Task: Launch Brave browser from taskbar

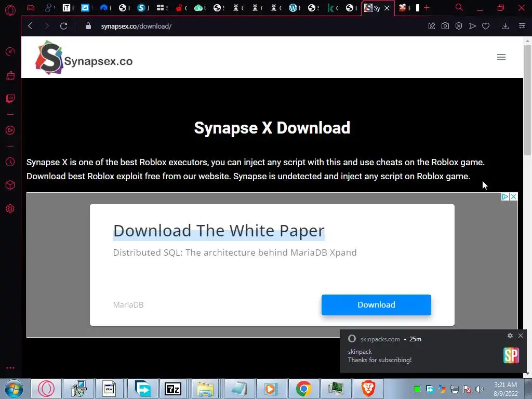Action: tap(368, 389)
